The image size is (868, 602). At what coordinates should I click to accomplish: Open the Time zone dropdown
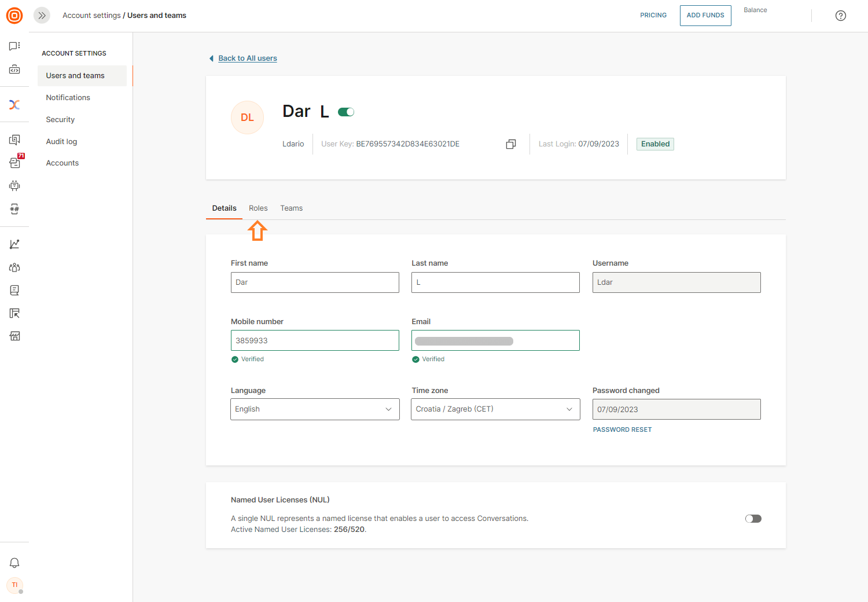pos(495,409)
